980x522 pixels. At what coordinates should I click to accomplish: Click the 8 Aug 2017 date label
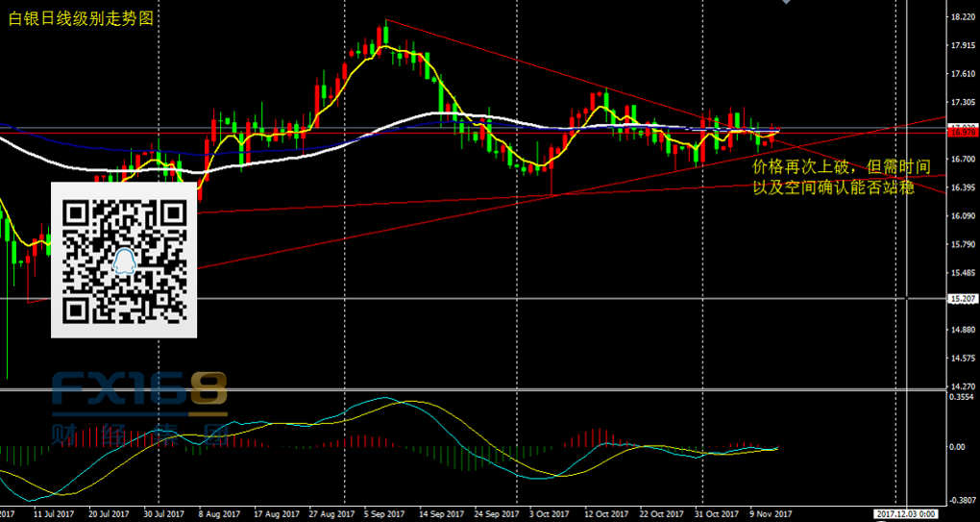(x=219, y=514)
